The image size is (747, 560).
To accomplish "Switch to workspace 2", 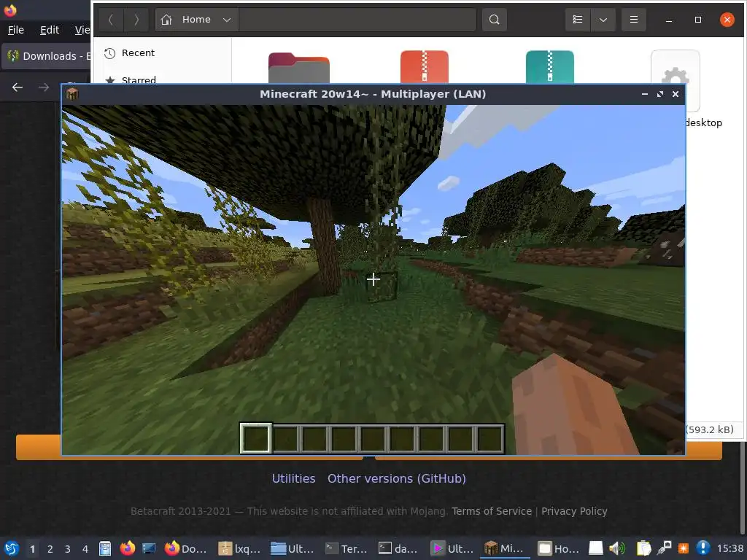I will [x=50, y=549].
